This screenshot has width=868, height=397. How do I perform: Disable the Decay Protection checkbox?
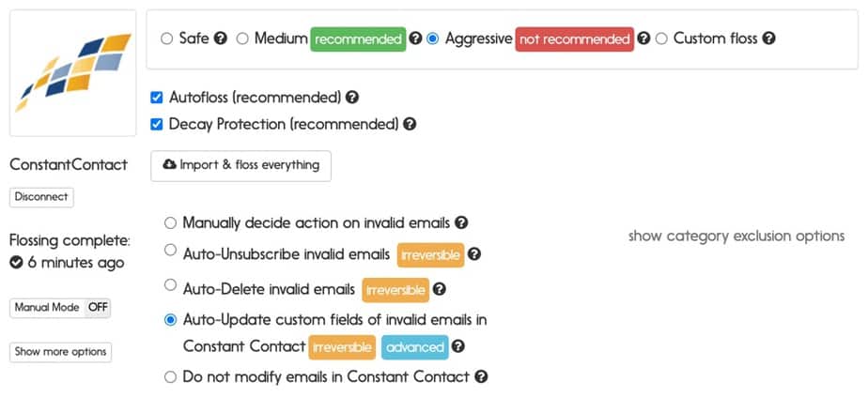(x=157, y=125)
